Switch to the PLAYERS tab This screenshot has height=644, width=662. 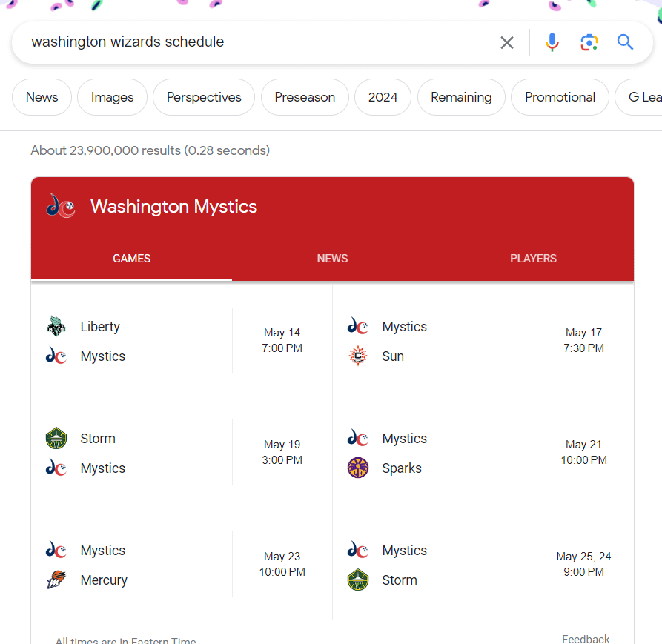(533, 259)
